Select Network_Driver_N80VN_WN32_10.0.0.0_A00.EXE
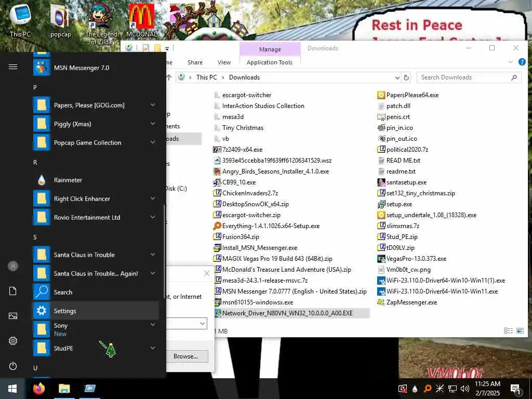Viewport: 532px width, 399px height. [x=292, y=313]
